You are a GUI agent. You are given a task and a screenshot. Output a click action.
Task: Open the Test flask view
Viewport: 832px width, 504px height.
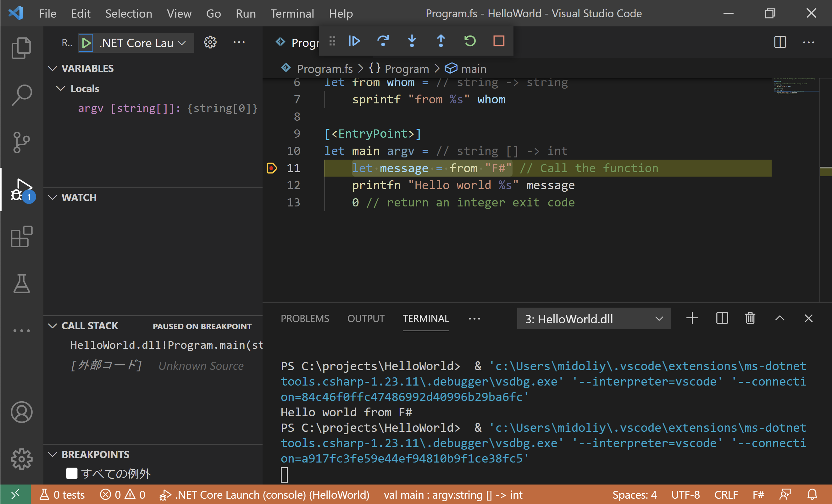click(x=22, y=283)
